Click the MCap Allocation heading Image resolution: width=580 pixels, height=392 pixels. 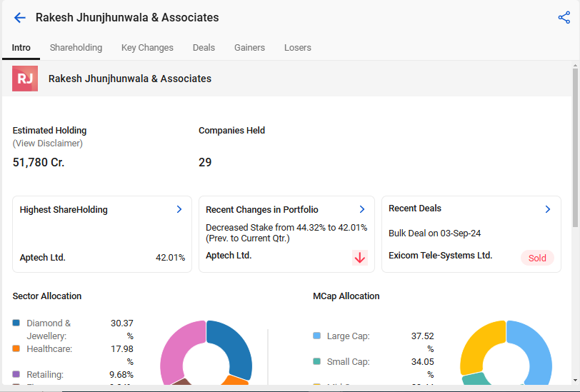346,296
